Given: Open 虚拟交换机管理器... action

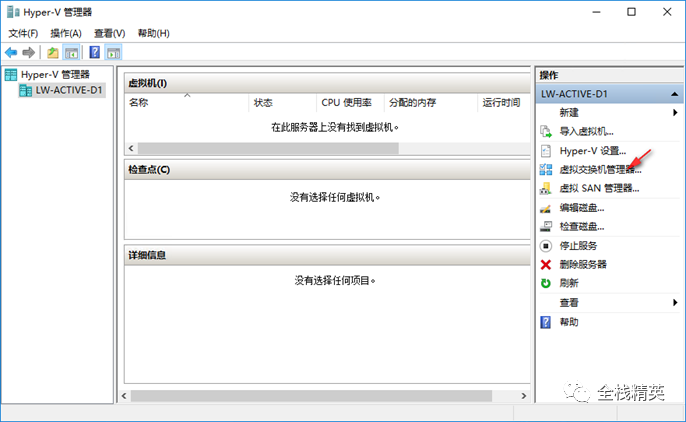Looking at the screenshot, I should (x=600, y=170).
